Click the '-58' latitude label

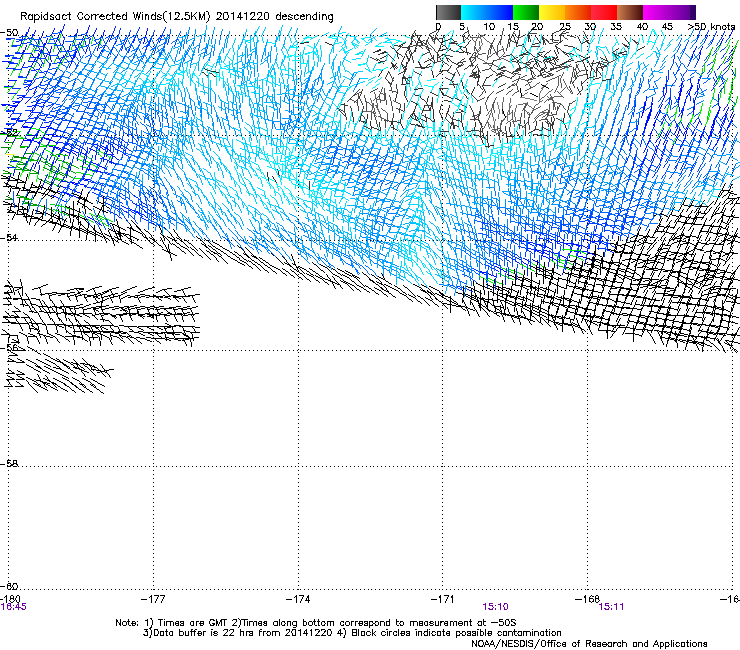coord(9,464)
